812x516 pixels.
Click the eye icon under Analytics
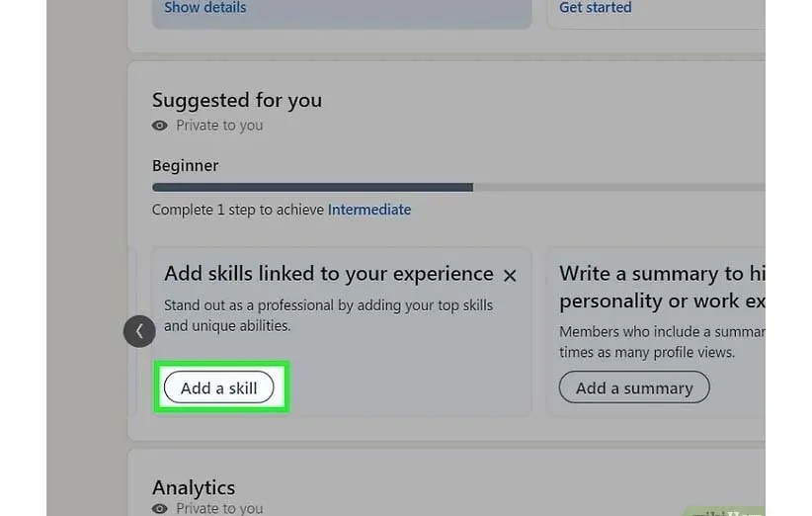click(160, 508)
